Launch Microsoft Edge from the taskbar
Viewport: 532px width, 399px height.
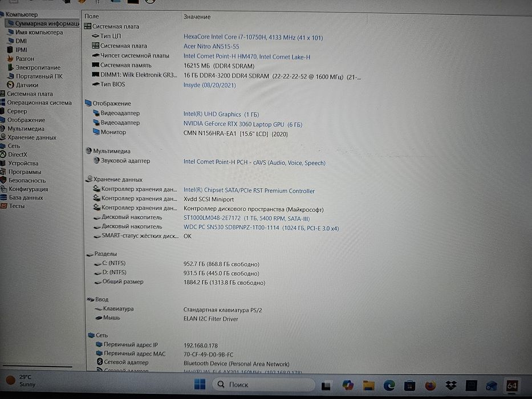pyautogui.click(x=389, y=385)
